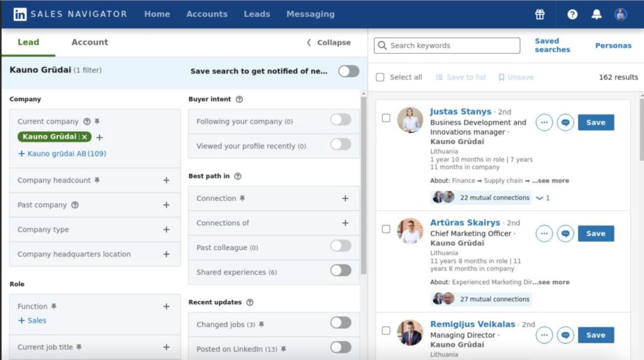Add Kauno grūdai AB suggestion

[62, 153]
